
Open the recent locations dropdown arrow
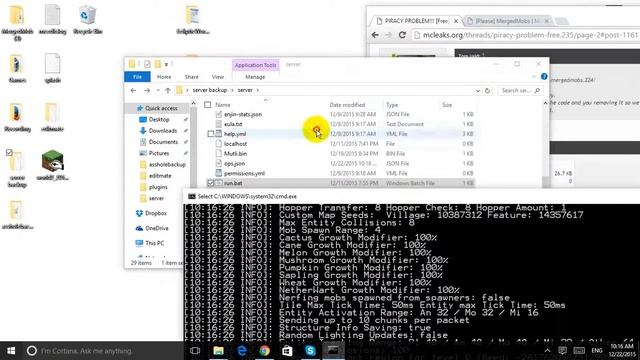point(158,90)
